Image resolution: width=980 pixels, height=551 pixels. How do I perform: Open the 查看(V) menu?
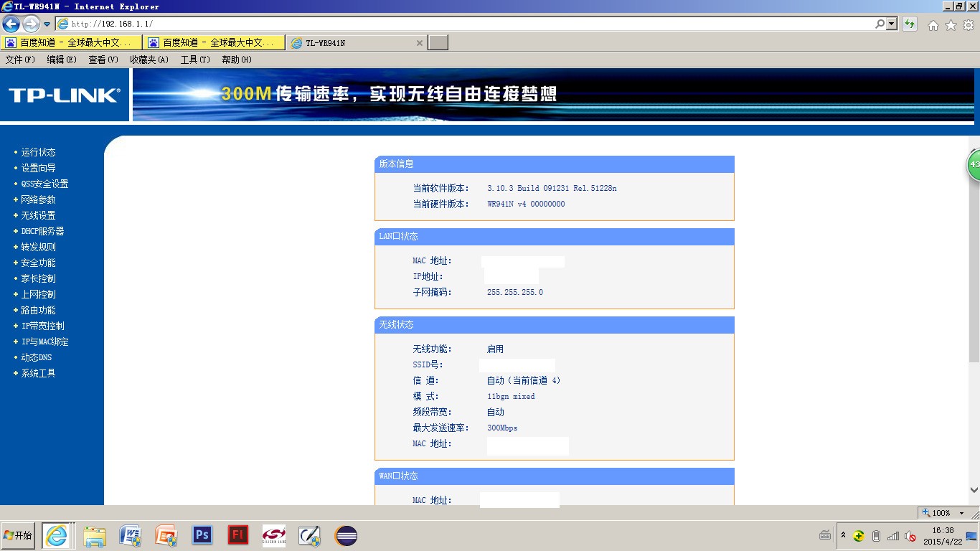[x=103, y=60]
